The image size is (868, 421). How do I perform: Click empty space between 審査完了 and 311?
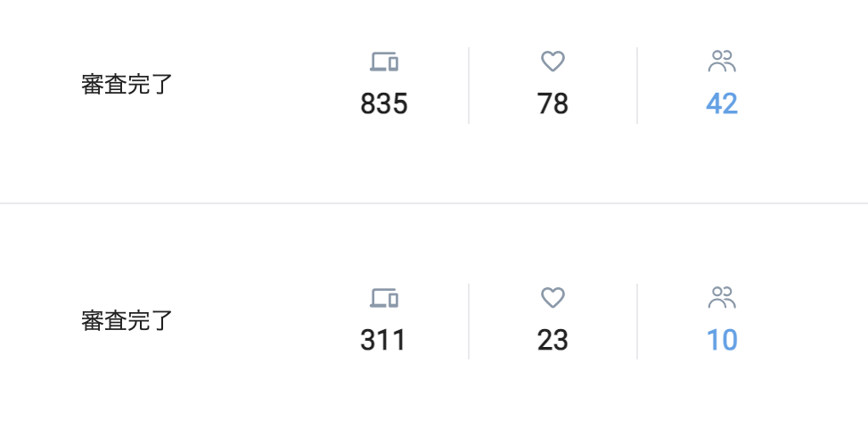266,321
